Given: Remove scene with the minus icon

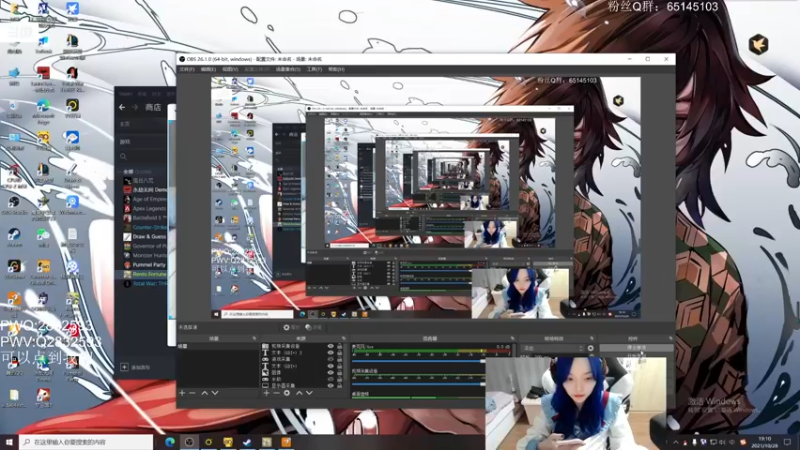Looking at the screenshot, I should pos(192,393).
